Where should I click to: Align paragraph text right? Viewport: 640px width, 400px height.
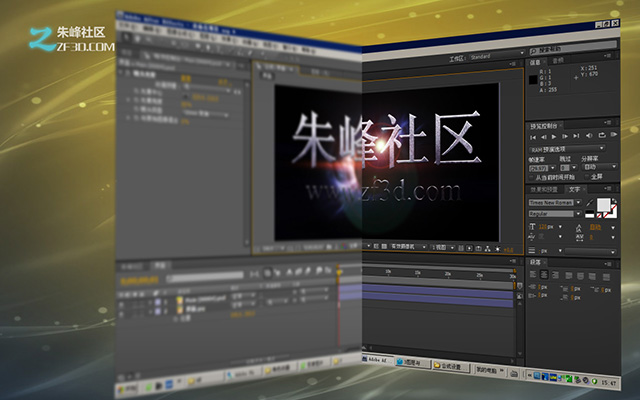tap(555, 276)
